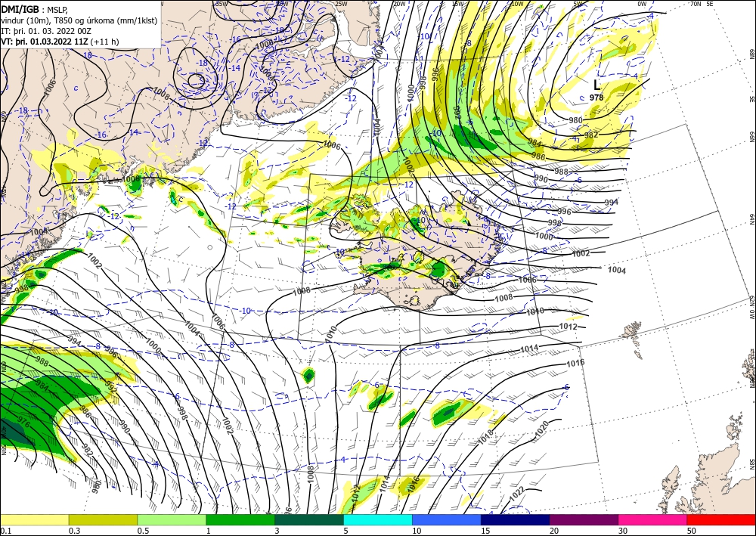The height and width of the screenshot is (536, 756).
Task: Click the '1018' isobar label
Action: pyautogui.click(x=486, y=437)
